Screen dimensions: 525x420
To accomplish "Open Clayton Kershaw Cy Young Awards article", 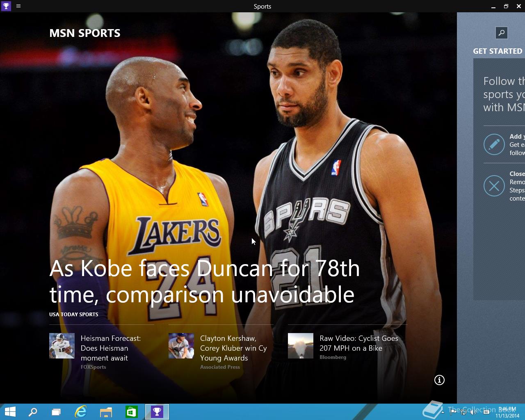I will point(233,348).
